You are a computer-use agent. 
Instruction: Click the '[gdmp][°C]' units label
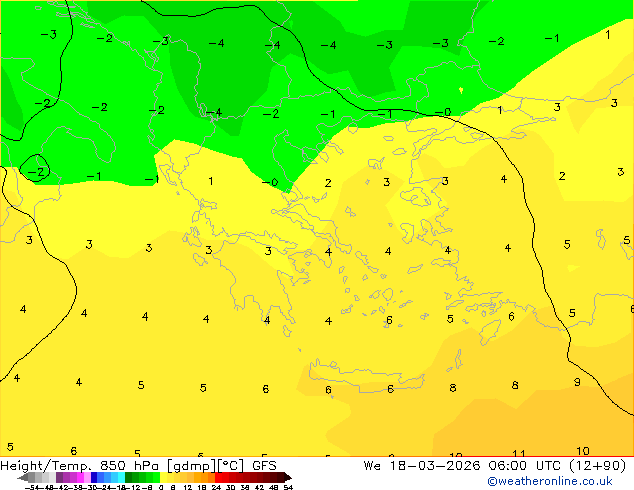tap(205, 466)
